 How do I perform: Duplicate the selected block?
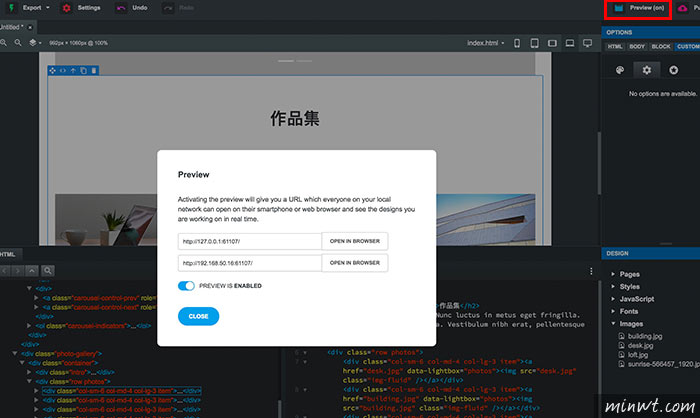pos(83,71)
